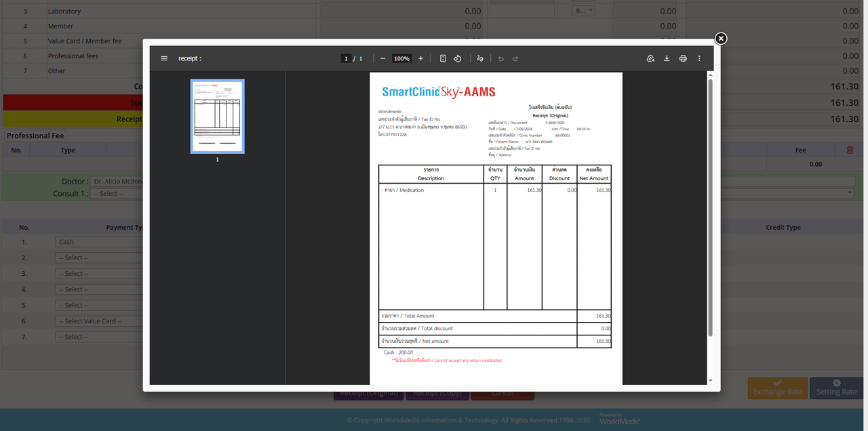Open PDF viewer more actions menu
The image size is (868, 431).
click(x=699, y=58)
